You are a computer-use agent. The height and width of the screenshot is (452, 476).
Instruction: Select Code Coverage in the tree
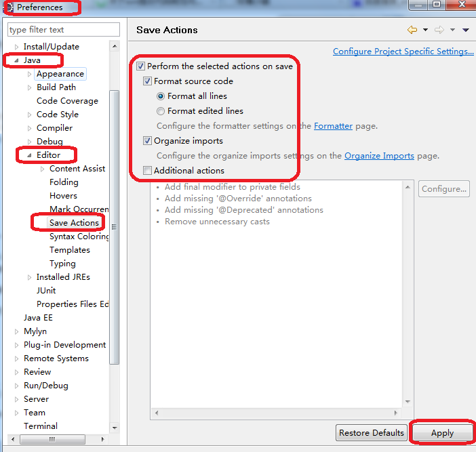point(67,101)
